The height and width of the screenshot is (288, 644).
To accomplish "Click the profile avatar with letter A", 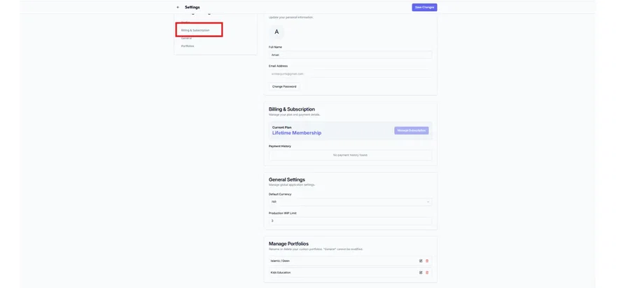I will coord(276,32).
